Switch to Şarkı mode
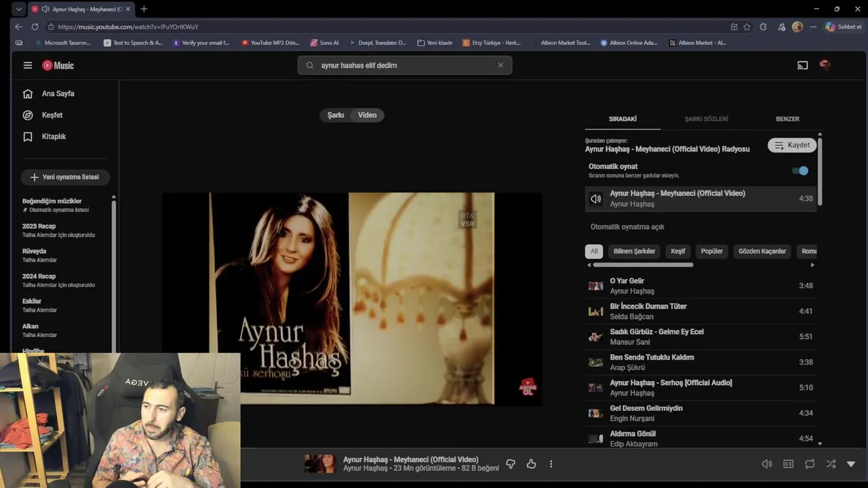Viewport: 868px width, 488px height. click(x=336, y=115)
